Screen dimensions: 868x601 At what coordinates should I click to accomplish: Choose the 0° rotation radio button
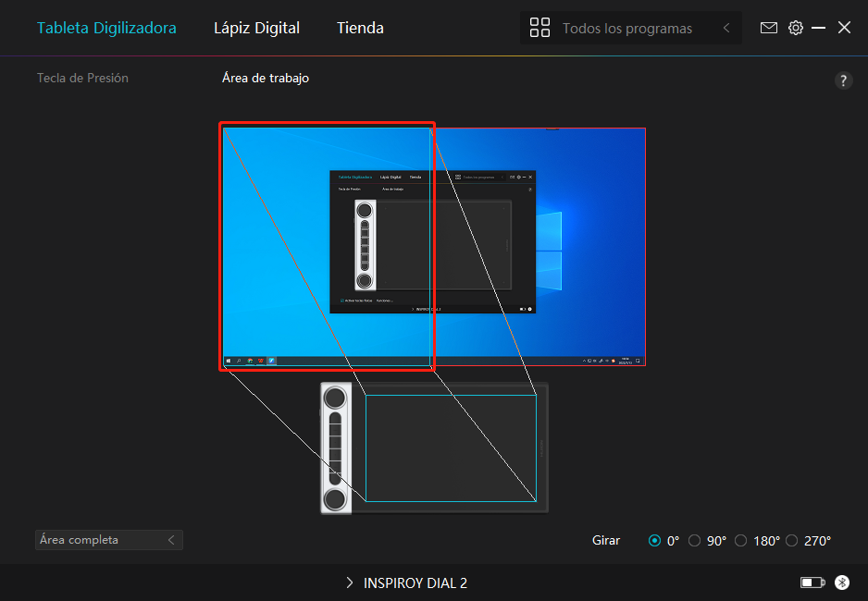655,541
